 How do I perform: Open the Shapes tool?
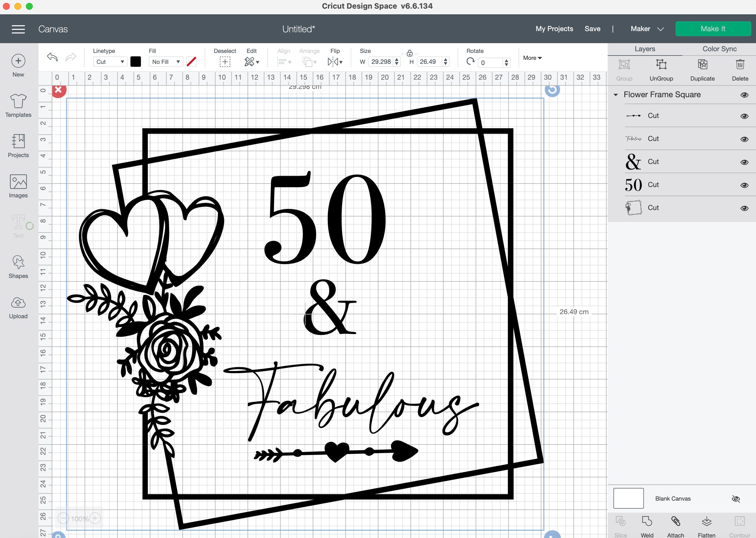click(x=18, y=267)
